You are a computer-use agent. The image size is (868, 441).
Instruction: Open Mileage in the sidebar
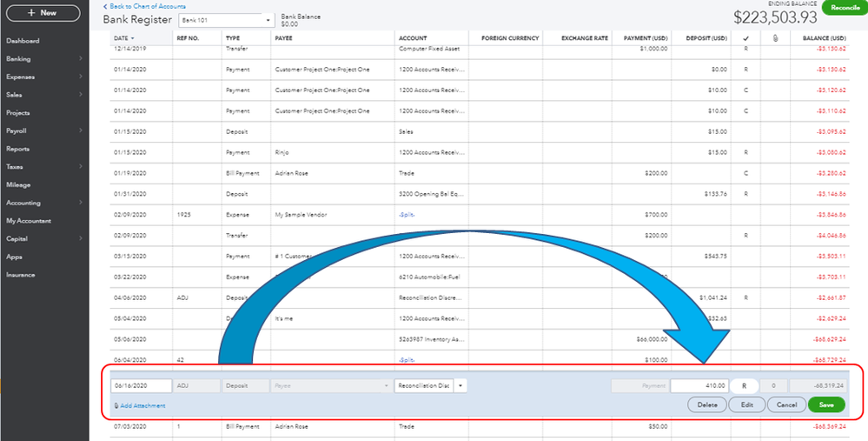pyautogui.click(x=18, y=185)
